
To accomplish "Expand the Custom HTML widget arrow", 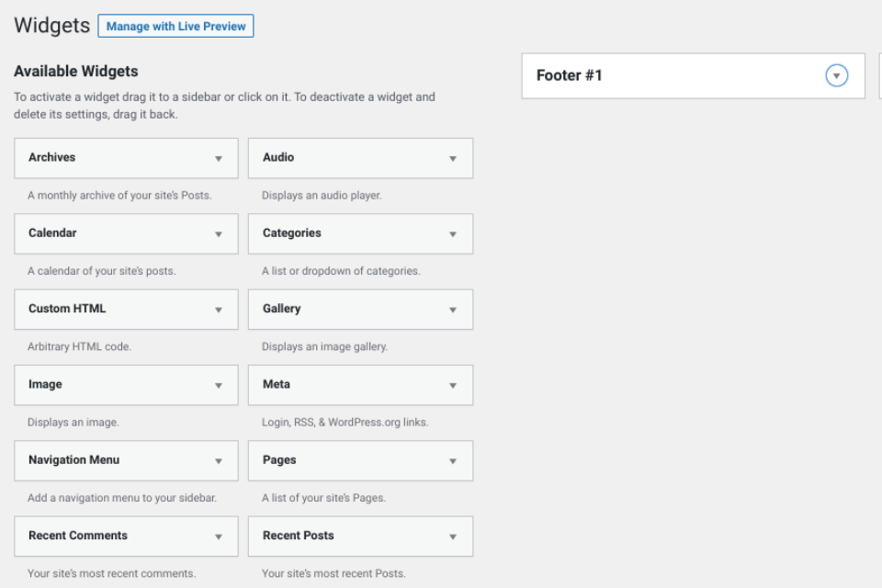I will pyautogui.click(x=219, y=310).
